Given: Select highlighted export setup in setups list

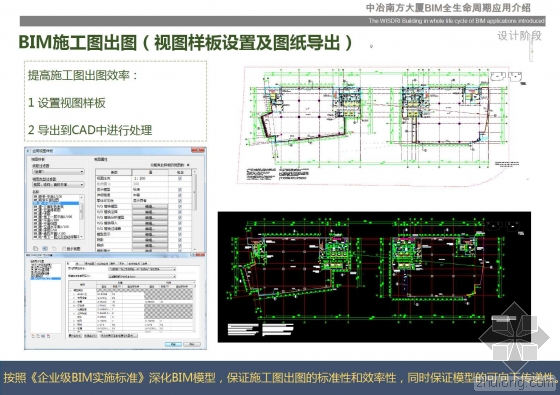Looking at the screenshot, I should [46, 279].
